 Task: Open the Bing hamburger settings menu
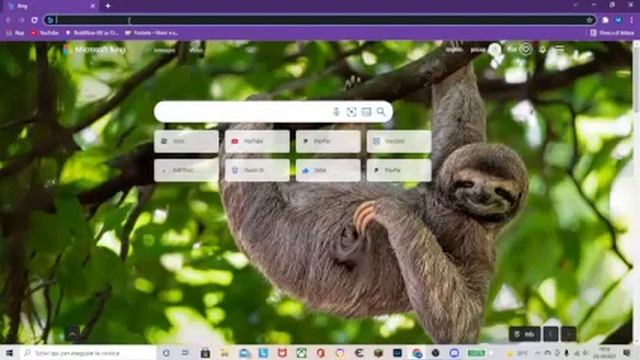[x=559, y=49]
